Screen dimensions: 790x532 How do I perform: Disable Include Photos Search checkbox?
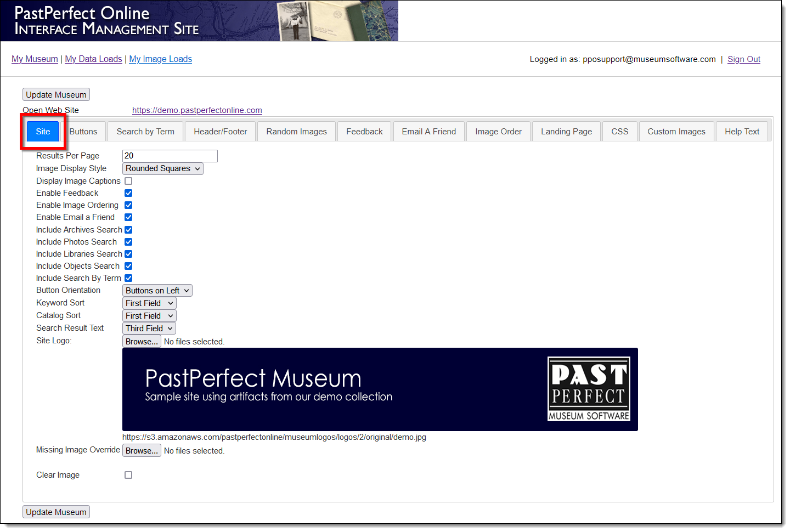click(128, 242)
